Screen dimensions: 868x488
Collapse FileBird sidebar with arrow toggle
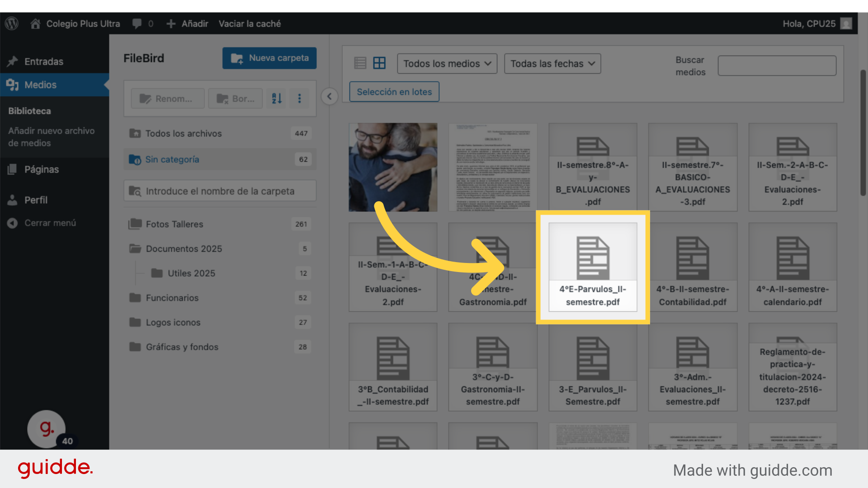tap(330, 96)
